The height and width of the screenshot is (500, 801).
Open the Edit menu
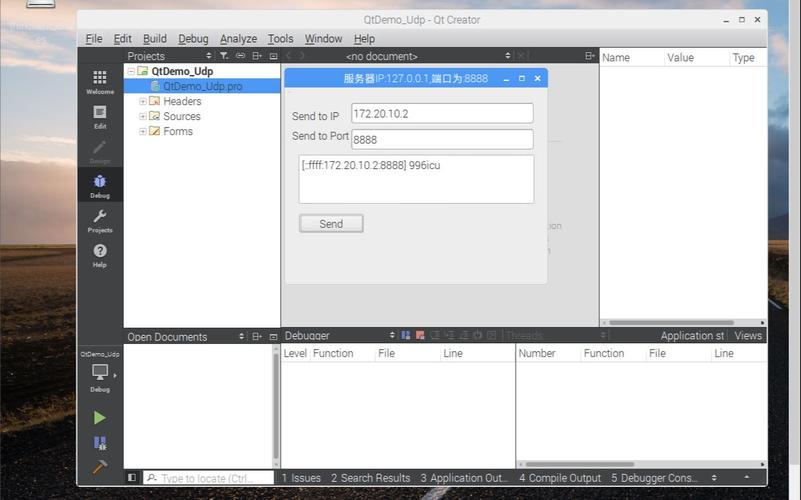[122, 39]
